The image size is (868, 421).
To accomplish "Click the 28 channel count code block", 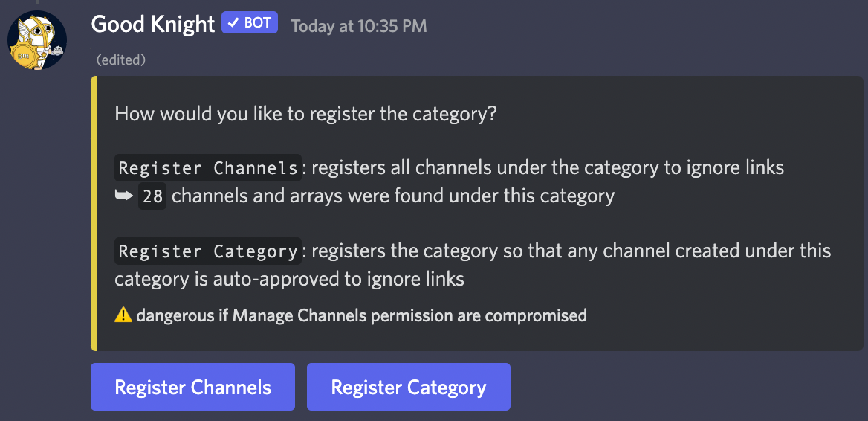I will point(152,196).
